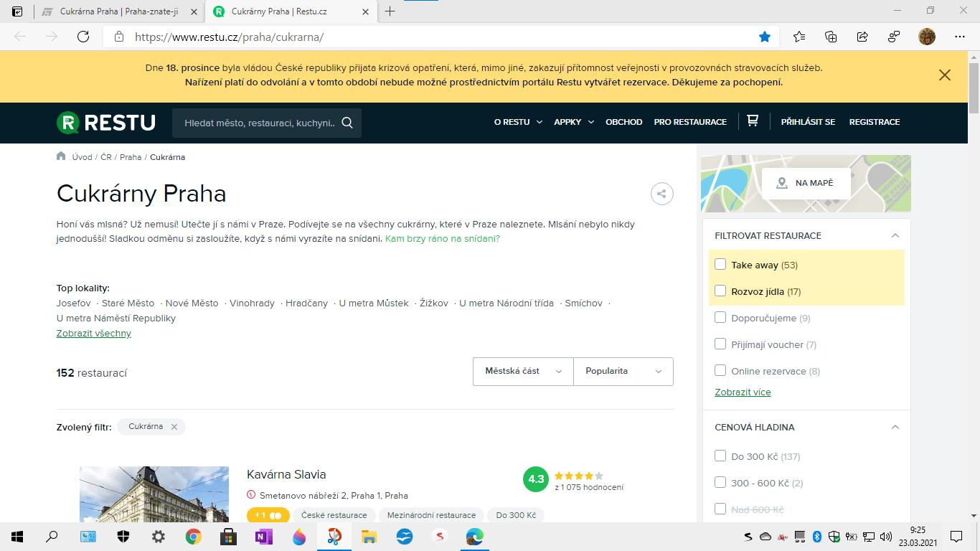
Task: Expand the APPKY menu
Action: pos(574,122)
